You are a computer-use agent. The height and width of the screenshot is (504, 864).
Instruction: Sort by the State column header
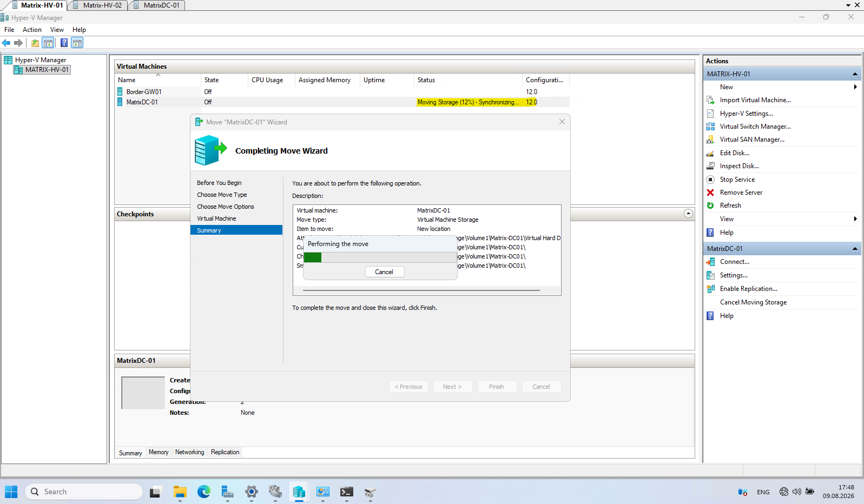(x=224, y=80)
